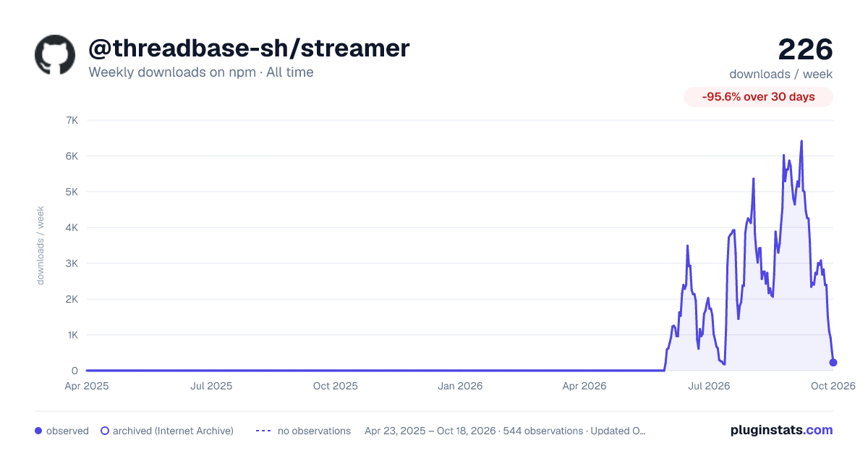Click the @threadbase-sh/streamer package title

(249, 48)
